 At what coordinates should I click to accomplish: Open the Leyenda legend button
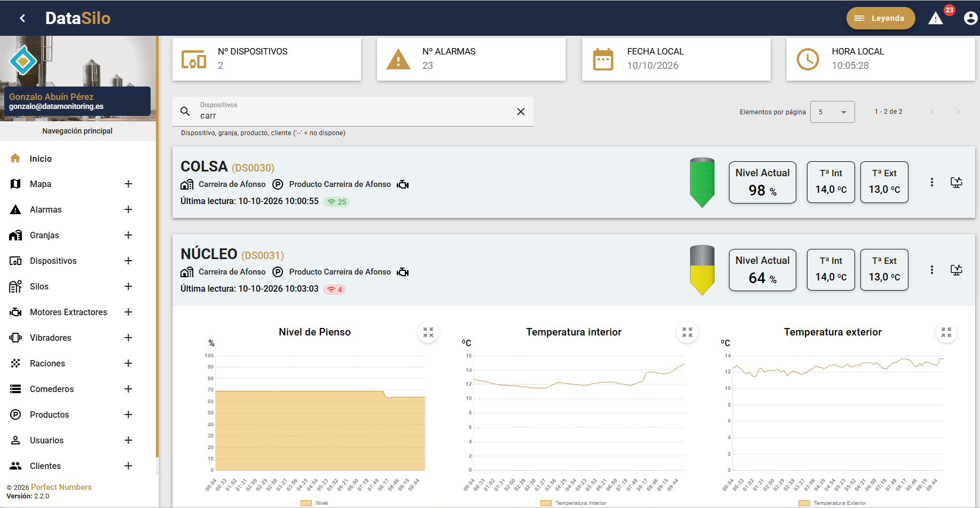(881, 18)
